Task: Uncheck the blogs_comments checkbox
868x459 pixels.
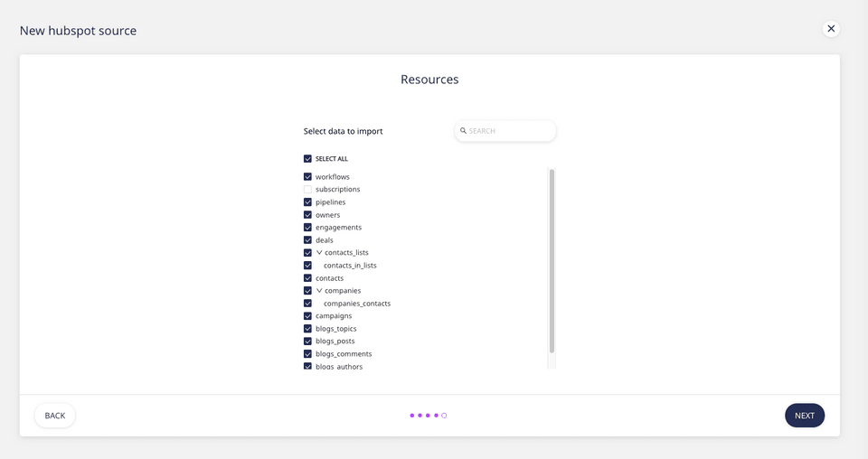Action: coord(307,354)
